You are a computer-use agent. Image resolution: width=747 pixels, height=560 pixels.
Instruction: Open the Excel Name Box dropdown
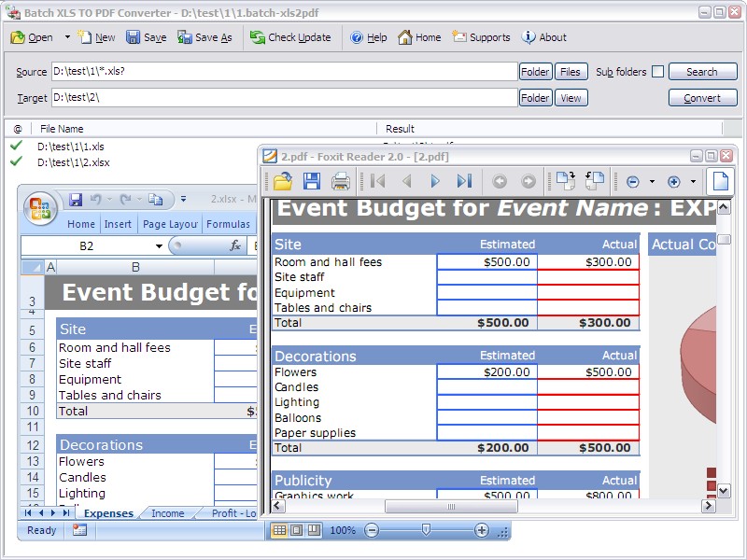[x=159, y=246]
